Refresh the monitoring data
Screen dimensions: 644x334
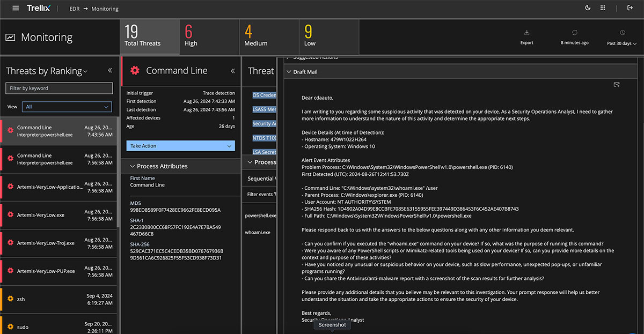coord(574,33)
